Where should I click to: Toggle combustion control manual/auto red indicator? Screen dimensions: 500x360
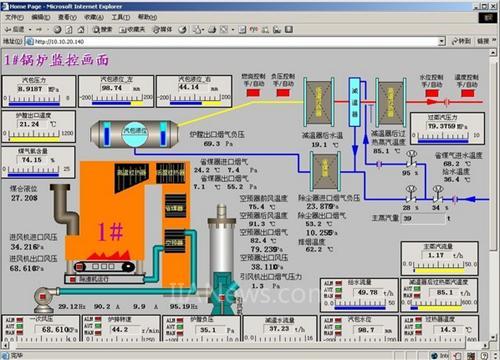point(253,93)
